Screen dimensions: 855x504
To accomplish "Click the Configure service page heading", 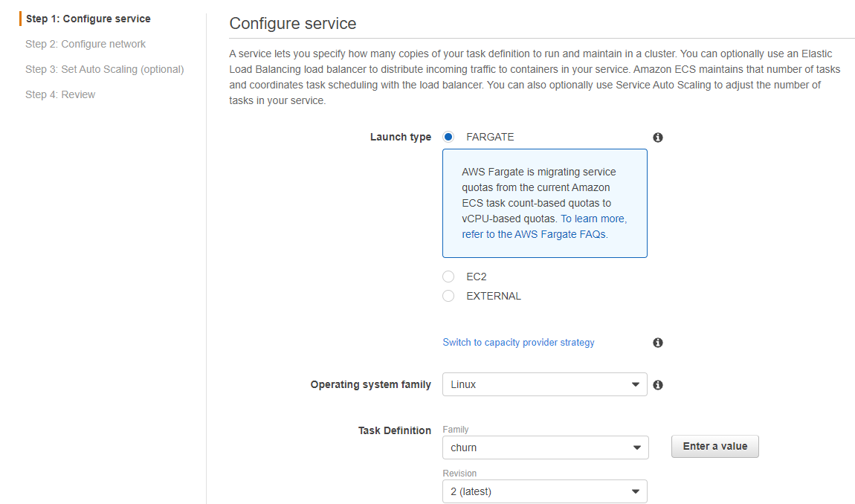I will 292,24.
